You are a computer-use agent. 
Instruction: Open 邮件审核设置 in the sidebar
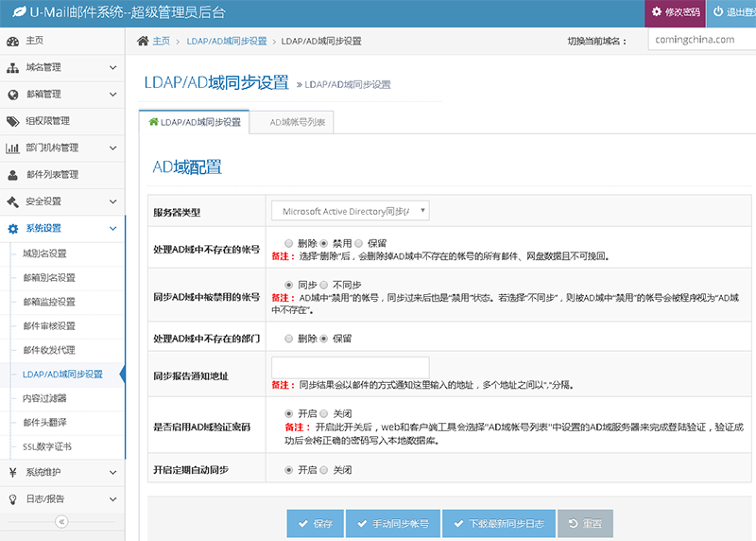click(49, 325)
